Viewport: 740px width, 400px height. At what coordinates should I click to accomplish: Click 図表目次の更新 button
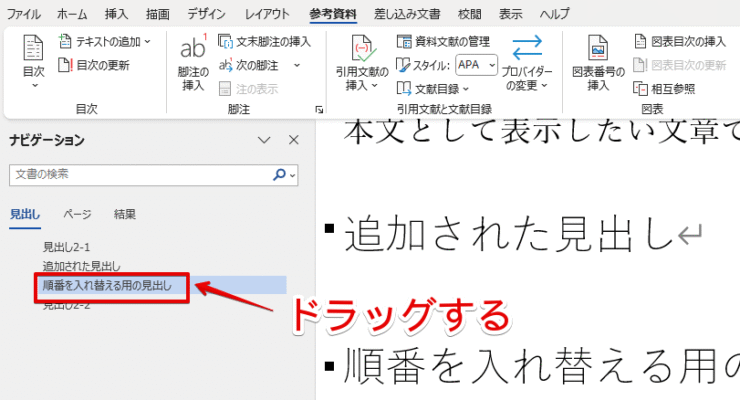[x=680, y=65]
